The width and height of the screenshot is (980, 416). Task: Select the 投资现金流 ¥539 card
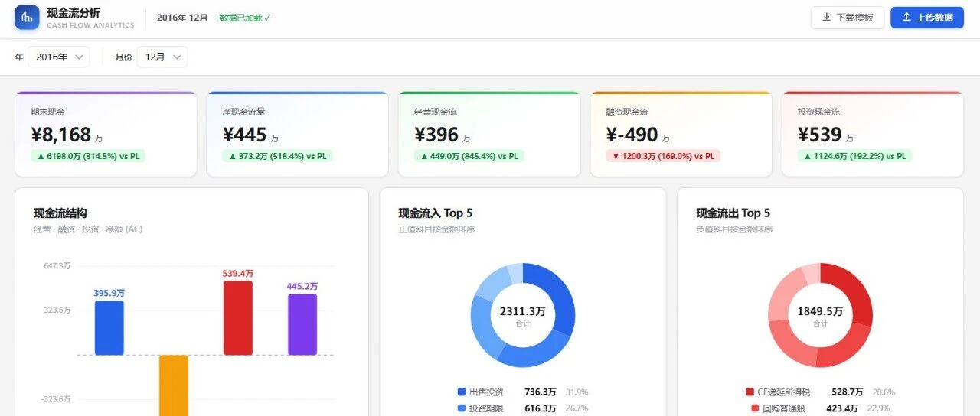click(873, 134)
